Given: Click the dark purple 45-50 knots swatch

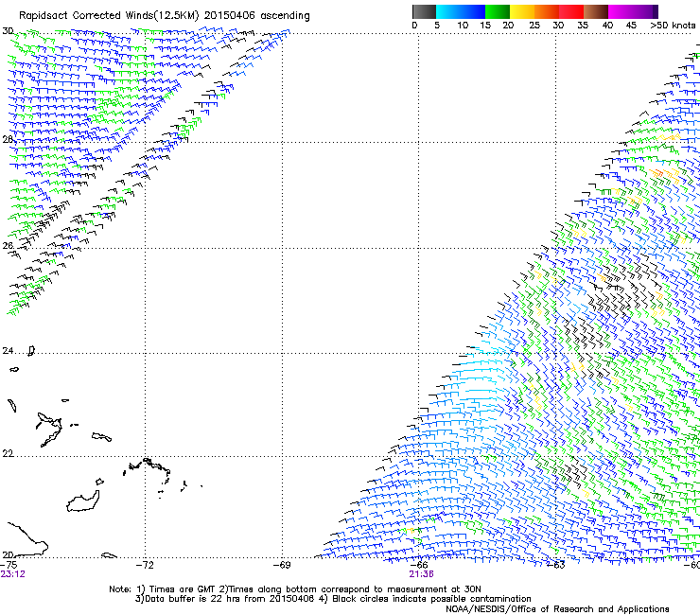Looking at the screenshot, I should coord(645,11).
